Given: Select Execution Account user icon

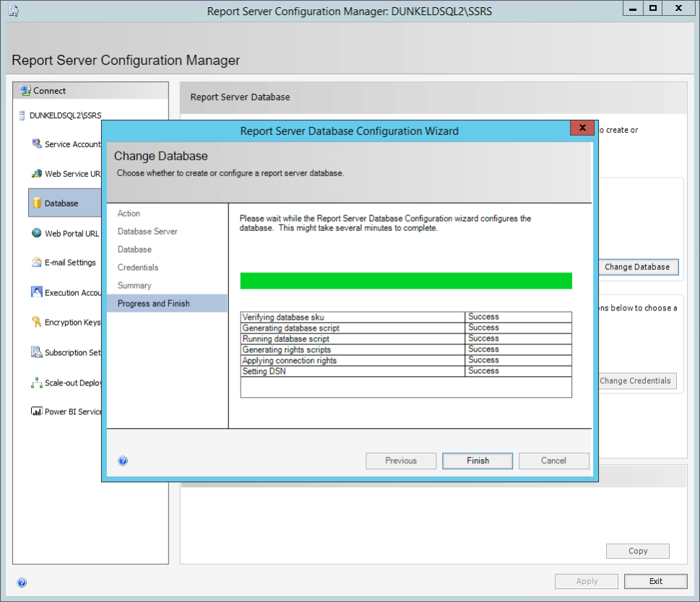Looking at the screenshot, I should click(x=37, y=292).
